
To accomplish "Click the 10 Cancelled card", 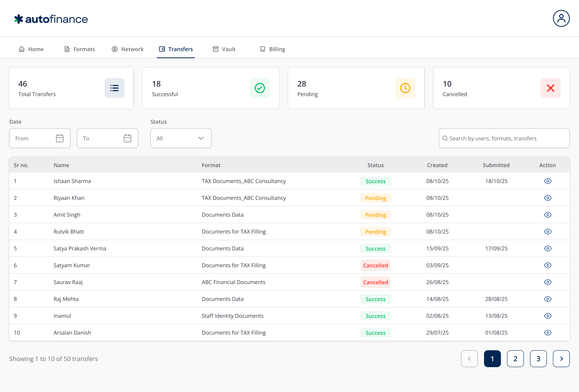I will [x=502, y=88].
